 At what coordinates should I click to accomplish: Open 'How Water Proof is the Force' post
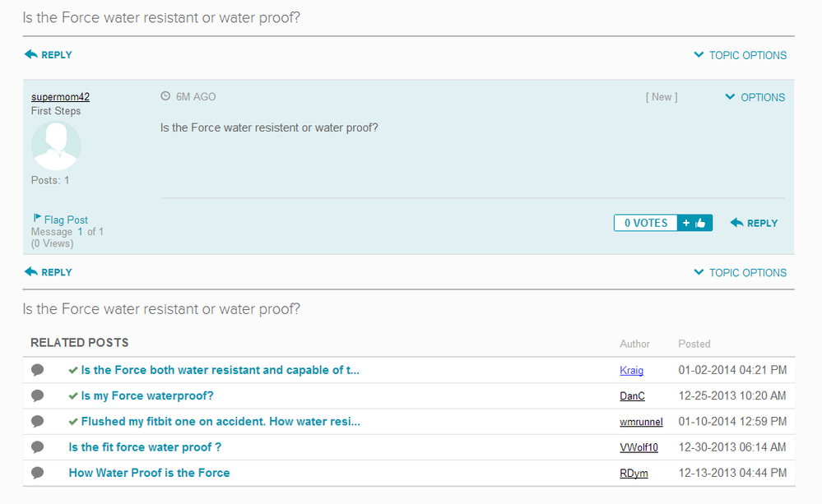click(x=150, y=473)
